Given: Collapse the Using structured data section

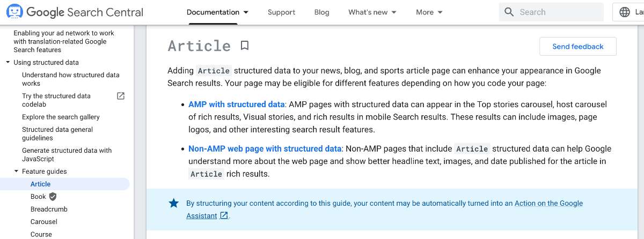Looking at the screenshot, I should (x=8, y=62).
